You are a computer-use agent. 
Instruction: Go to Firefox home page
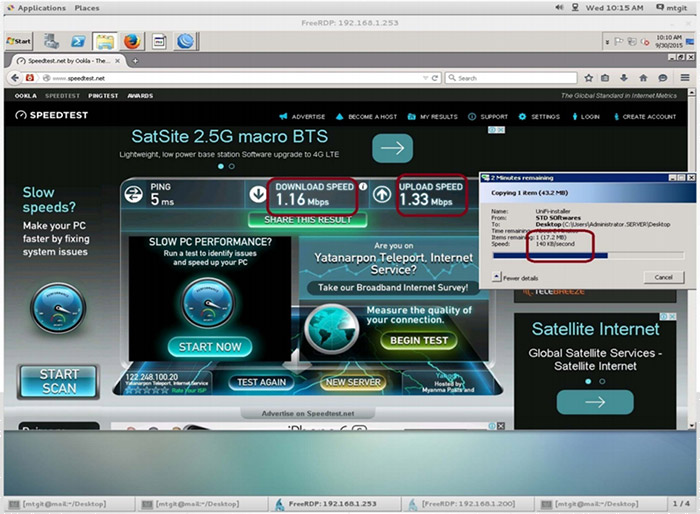click(643, 78)
